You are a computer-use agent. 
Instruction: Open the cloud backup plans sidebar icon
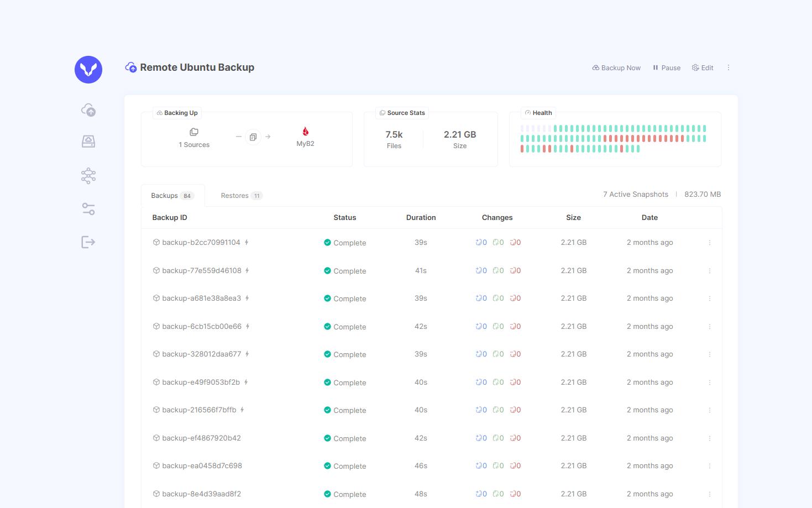tap(88, 110)
